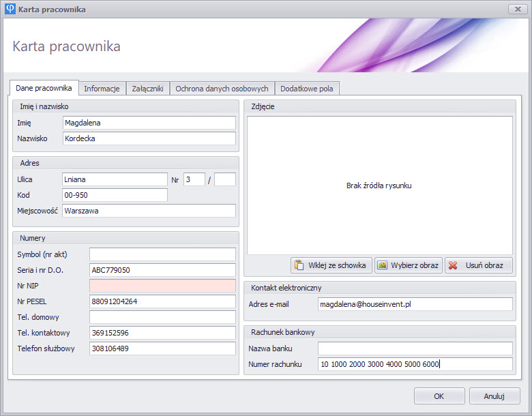Focus the Numer rachunku field
The width and height of the screenshot is (532, 416).
[x=415, y=364]
